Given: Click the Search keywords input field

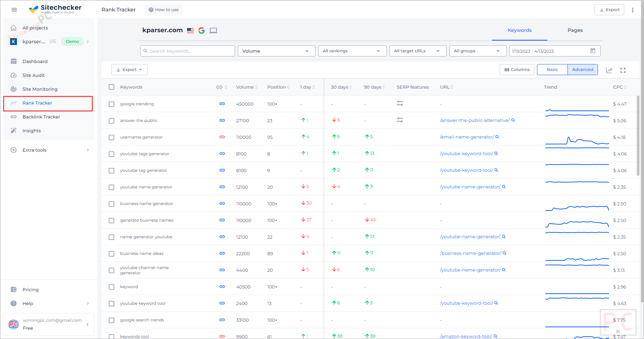Looking at the screenshot, I should point(188,51).
